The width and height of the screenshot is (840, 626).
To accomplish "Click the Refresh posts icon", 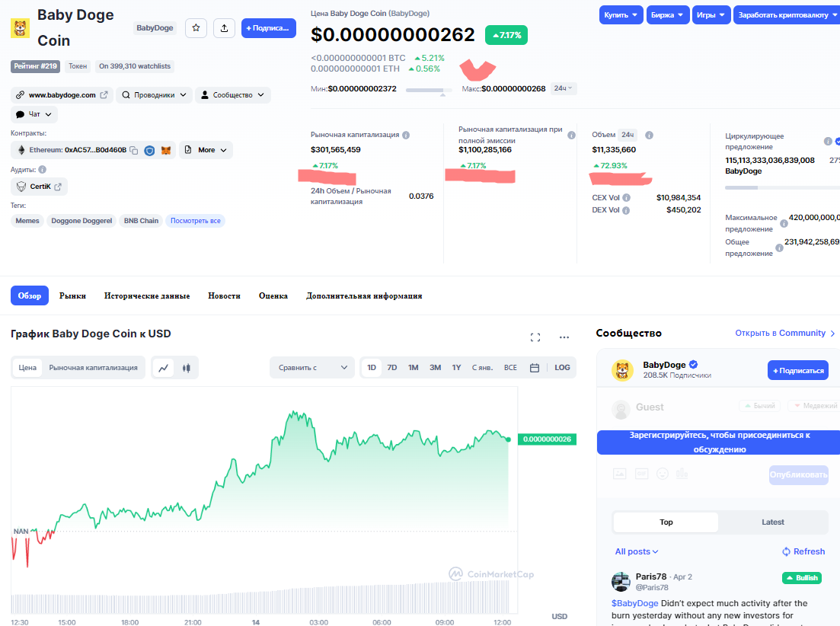I will (x=786, y=551).
